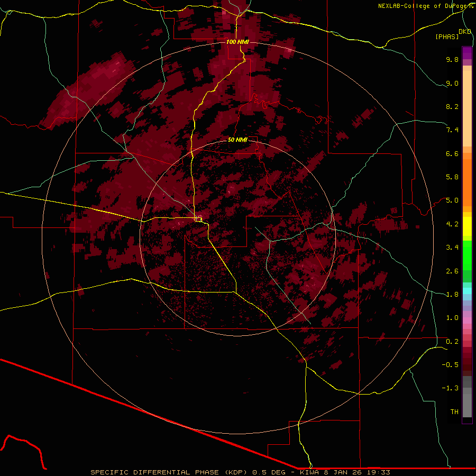Click the -0.5 value on the color scale
The image size is (476, 476).
coord(450,364)
